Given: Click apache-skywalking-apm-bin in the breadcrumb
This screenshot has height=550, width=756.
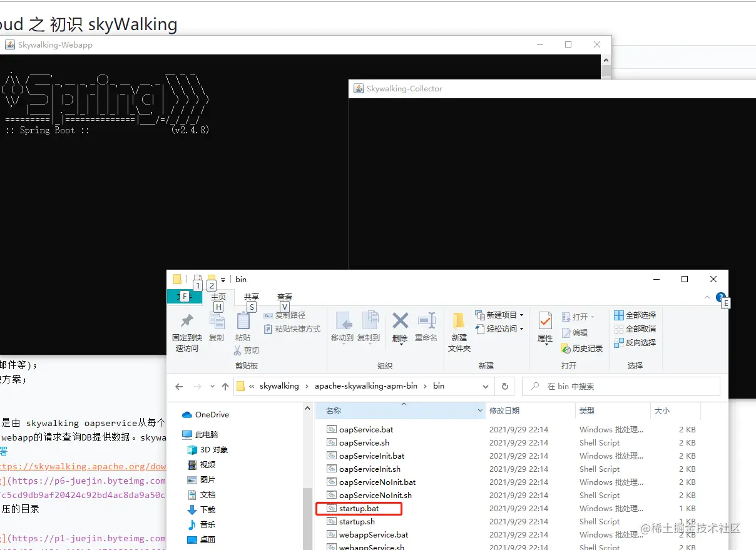Looking at the screenshot, I should (365, 386).
